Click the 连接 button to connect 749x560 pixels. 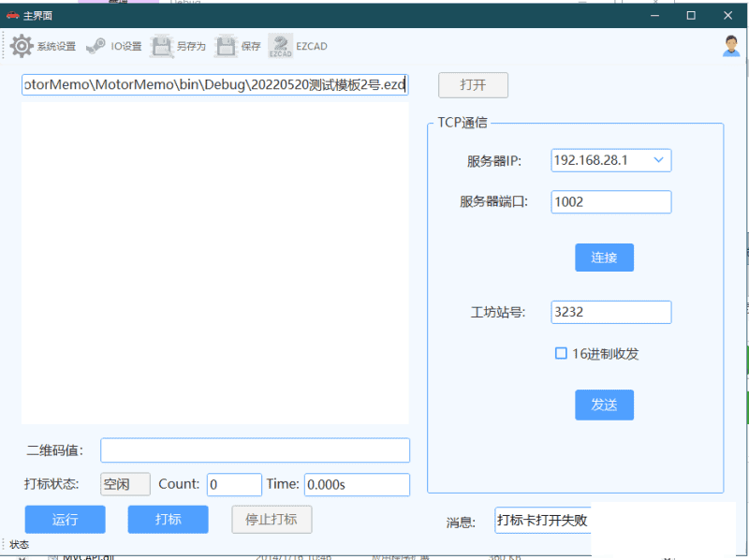pos(604,258)
